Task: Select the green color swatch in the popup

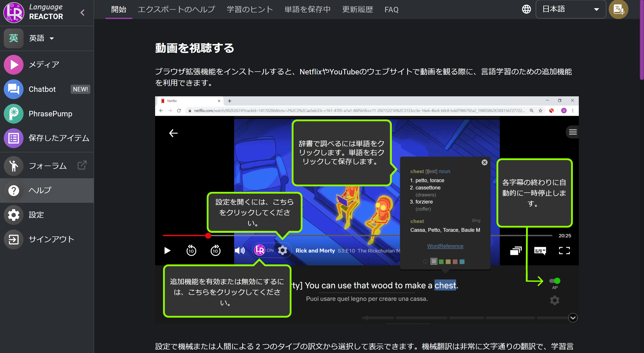Action: (441, 262)
